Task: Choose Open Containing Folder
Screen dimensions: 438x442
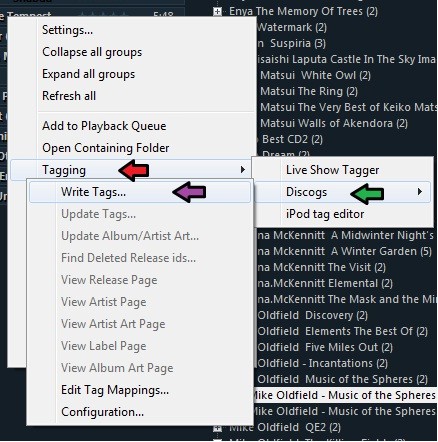Action: (x=106, y=148)
